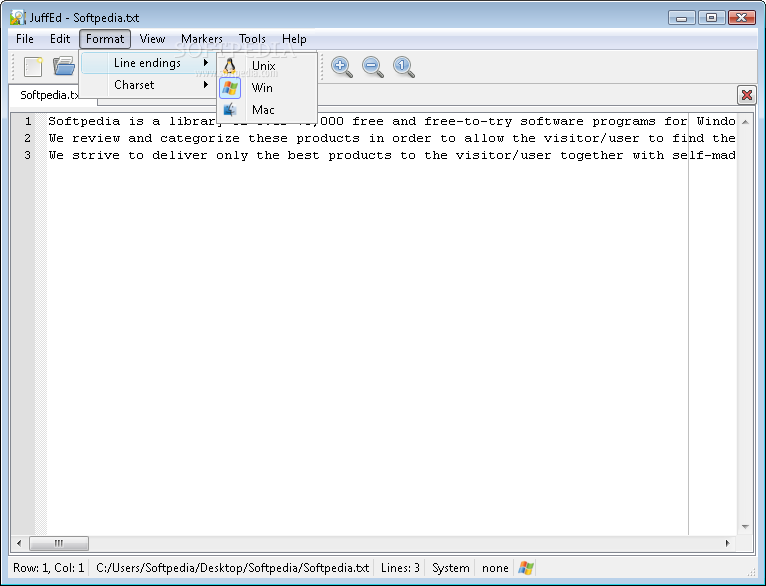The image size is (766, 586).
Task: Minimize the JuffEd window
Action: [x=682, y=18]
